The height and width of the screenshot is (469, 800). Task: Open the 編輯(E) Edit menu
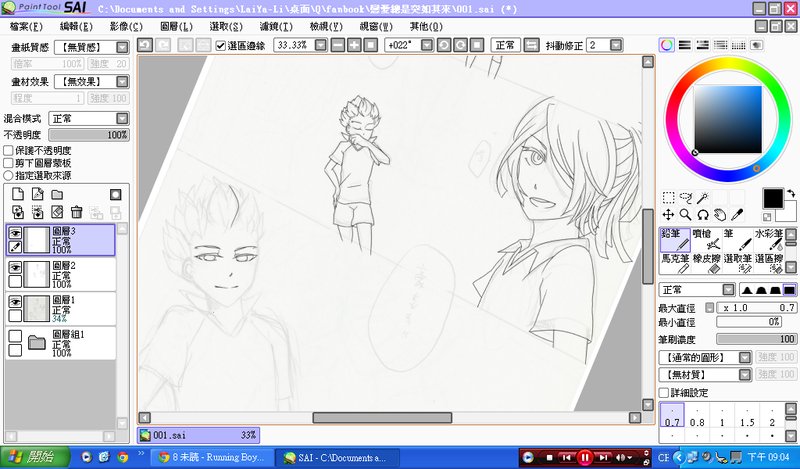[x=76, y=27]
